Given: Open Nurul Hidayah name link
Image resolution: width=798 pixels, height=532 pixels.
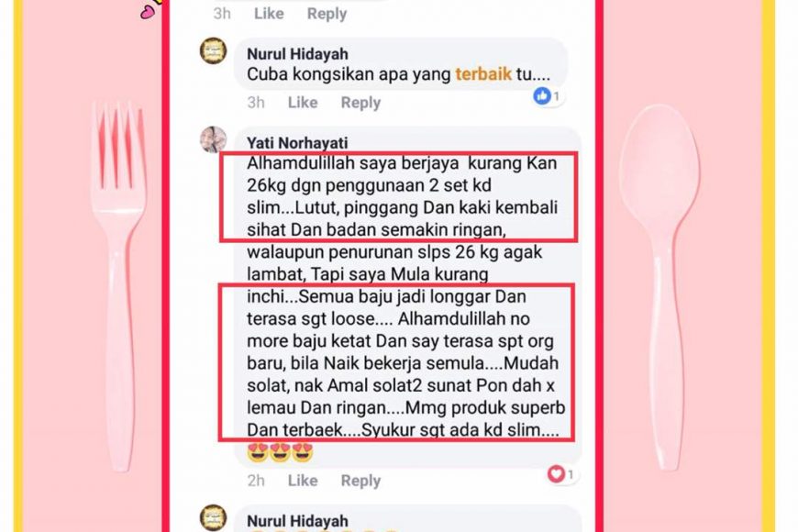Looking at the screenshot, I should [298, 53].
